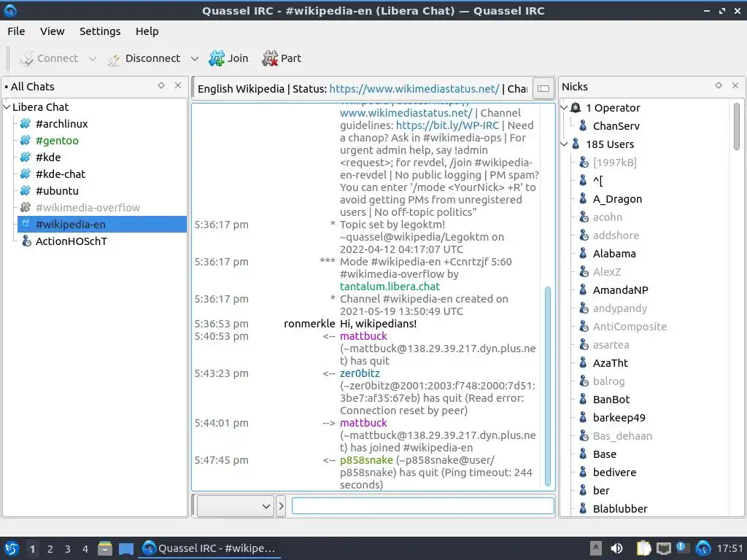Screen dimensions: 747x560
Task: Click the Quassel tray icon
Action: tap(703, 548)
